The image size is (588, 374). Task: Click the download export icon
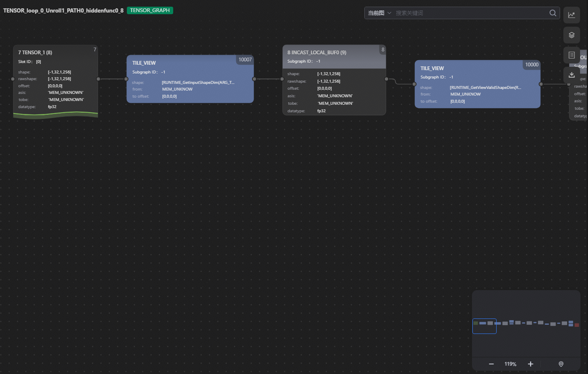pyautogui.click(x=571, y=75)
